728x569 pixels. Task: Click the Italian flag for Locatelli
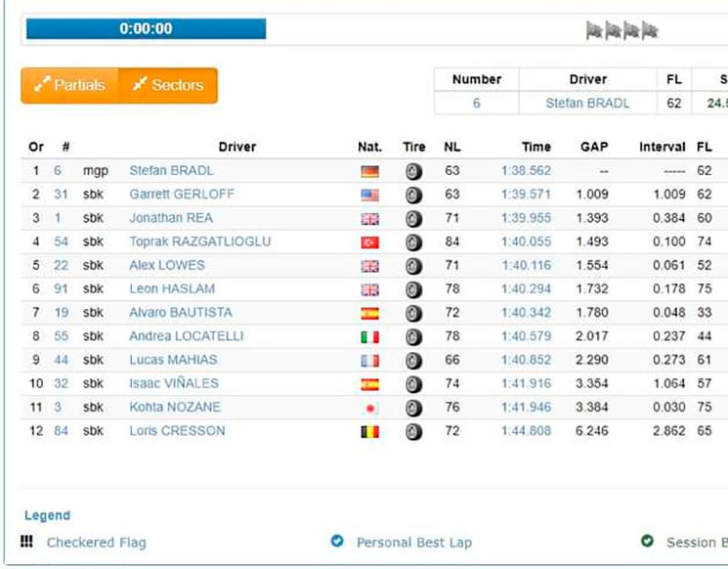pyautogui.click(x=369, y=337)
